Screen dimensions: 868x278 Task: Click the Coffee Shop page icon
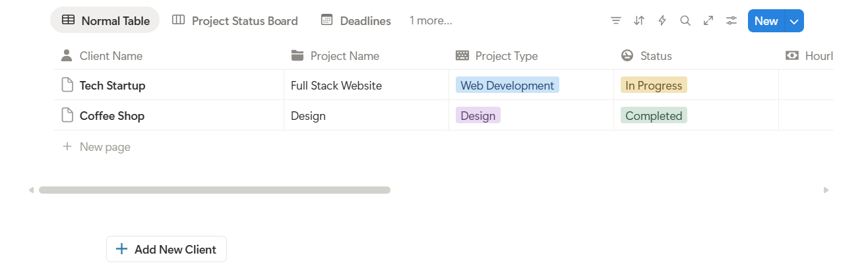pyautogui.click(x=67, y=116)
